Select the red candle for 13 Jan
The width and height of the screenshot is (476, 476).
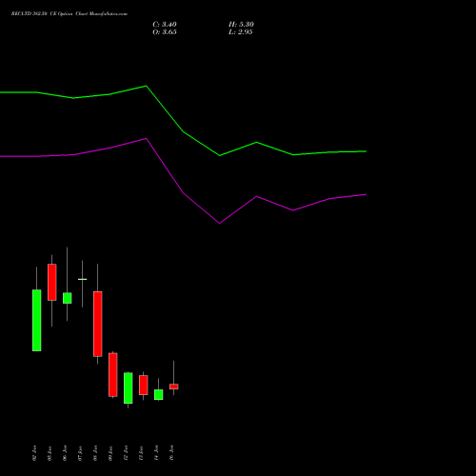coord(144,386)
